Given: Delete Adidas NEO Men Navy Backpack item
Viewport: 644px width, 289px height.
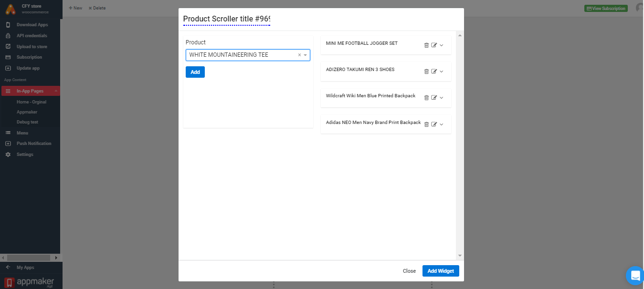Looking at the screenshot, I should coord(426,124).
